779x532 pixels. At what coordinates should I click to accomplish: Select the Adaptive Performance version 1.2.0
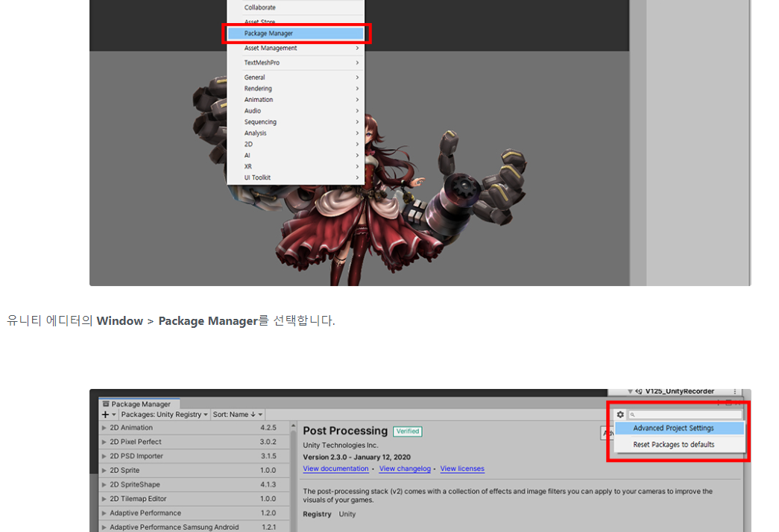tap(268, 513)
